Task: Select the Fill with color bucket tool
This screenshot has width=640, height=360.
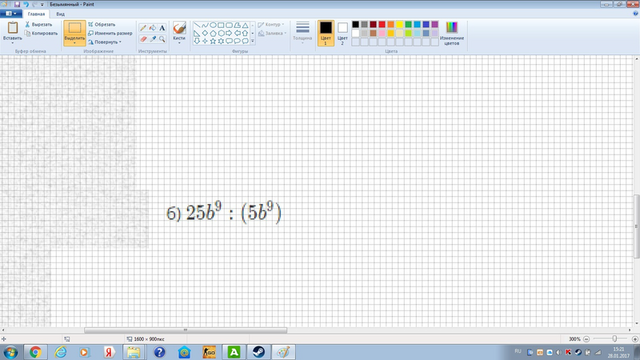Action: (x=152, y=28)
